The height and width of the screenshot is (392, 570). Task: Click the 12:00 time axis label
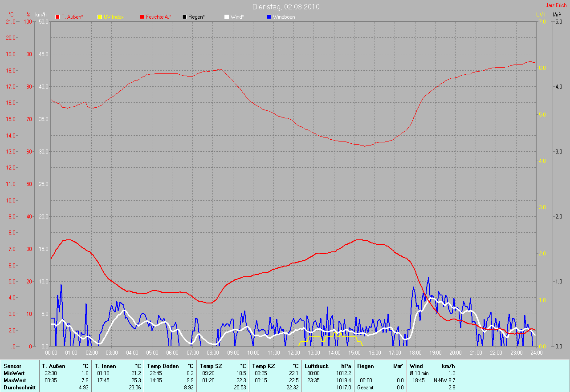tap(293, 353)
